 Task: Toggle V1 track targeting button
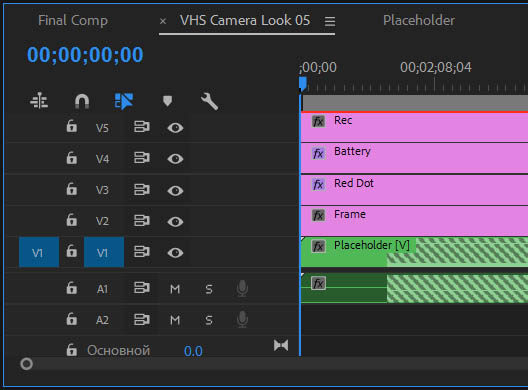[x=104, y=252]
